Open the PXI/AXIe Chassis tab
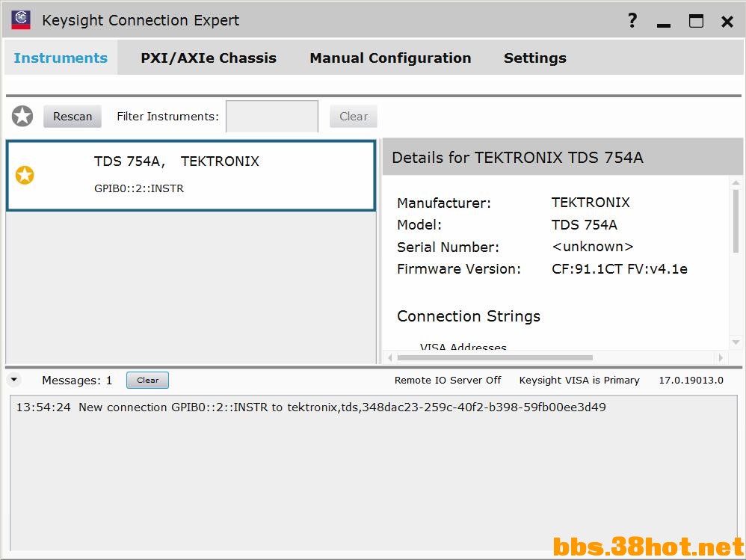Screen dimensions: 746x560 click(x=209, y=58)
